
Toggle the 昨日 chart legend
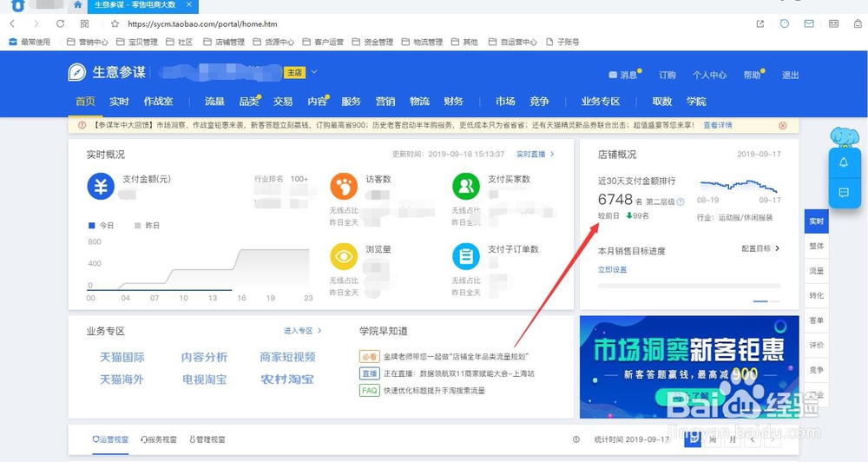coord(147,226)
